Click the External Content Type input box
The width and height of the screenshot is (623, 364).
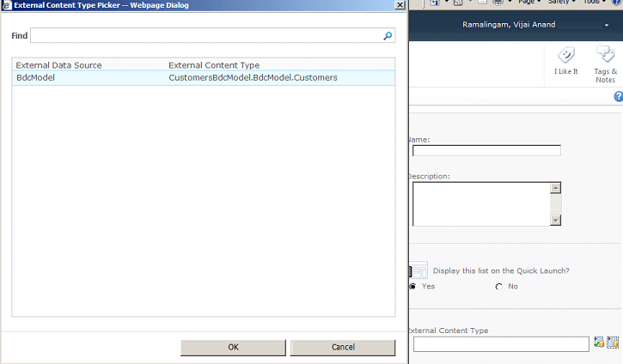coord(501,343)
